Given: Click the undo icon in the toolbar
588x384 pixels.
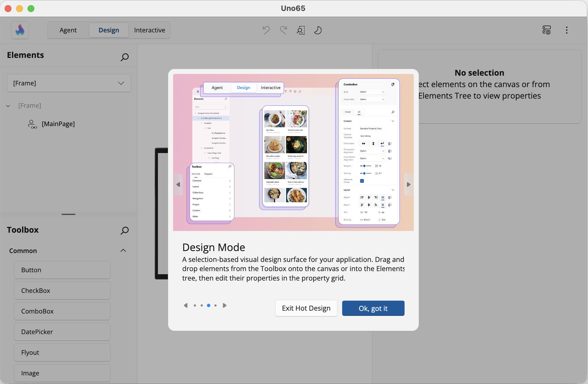Looking at the screenshot, I should coord(265,30).
